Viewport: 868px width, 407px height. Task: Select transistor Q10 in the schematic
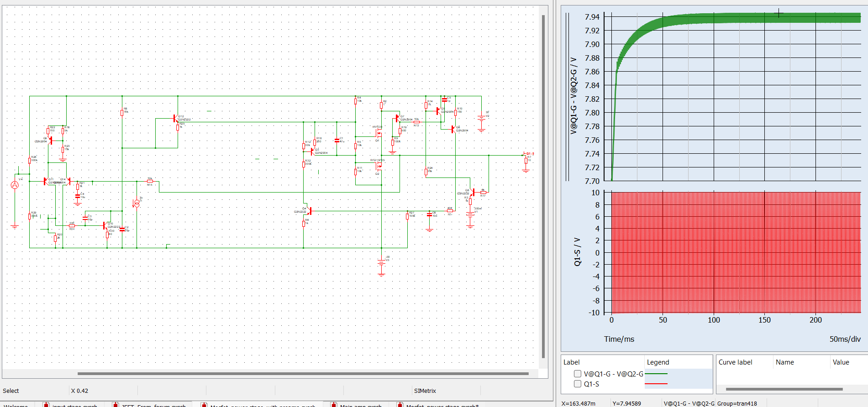pyautogui.click(x=105, y=226)
